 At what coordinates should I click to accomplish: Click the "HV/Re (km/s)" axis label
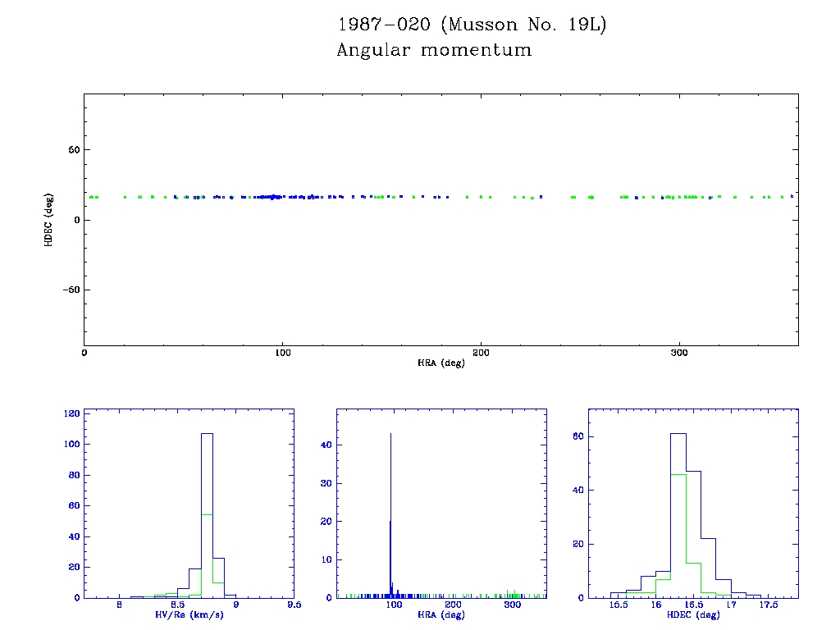click(x=189, y=615)
